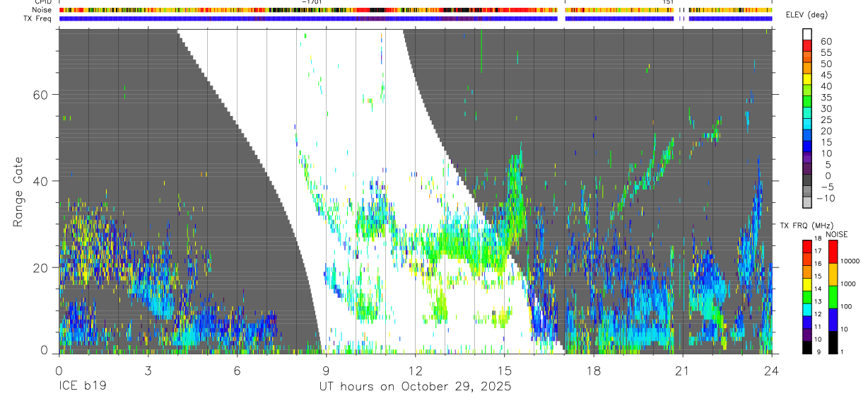
Task: Click the black 9–10 MHz TX FRQ swatch
Action: [x=808, y=347]
